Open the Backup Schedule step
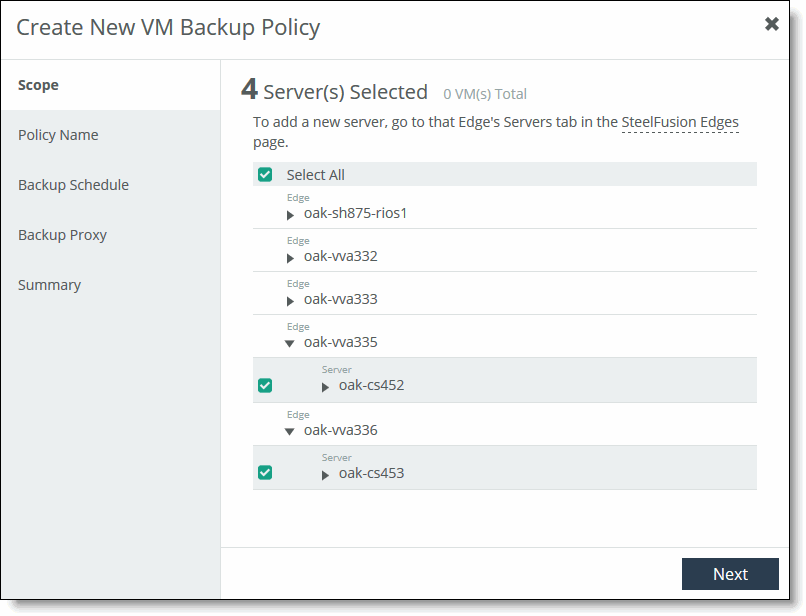 pos(73,185)
